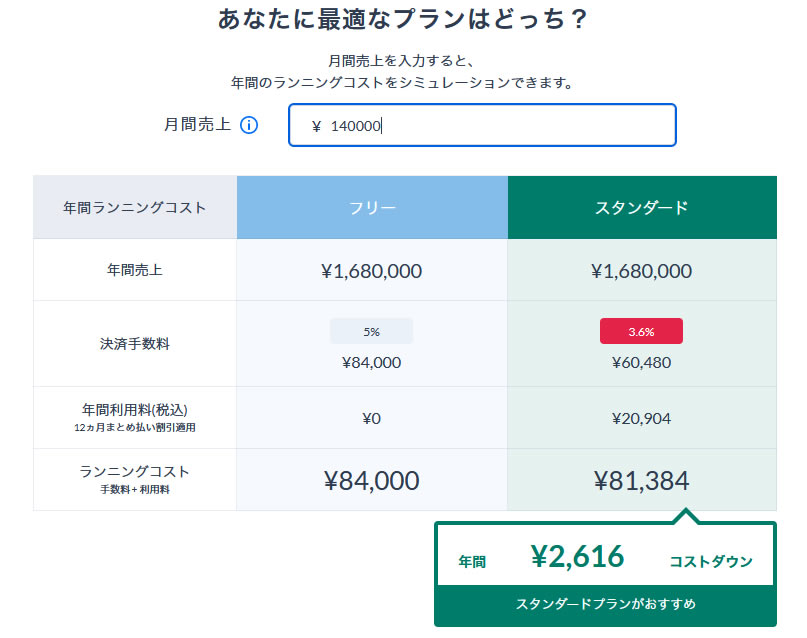The image size is (807, 638).
Task: Click the 年間売上 row label
Action: 135,270
